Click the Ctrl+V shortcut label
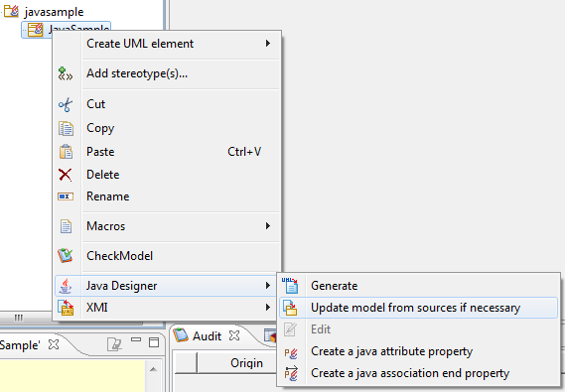This screenshot has height=392, width=565. [x=244, y=152]
